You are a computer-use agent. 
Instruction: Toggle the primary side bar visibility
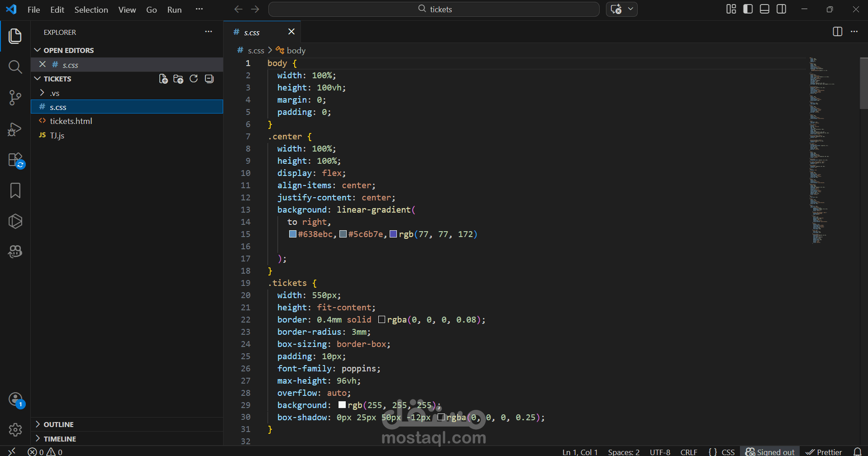(748, 9)
